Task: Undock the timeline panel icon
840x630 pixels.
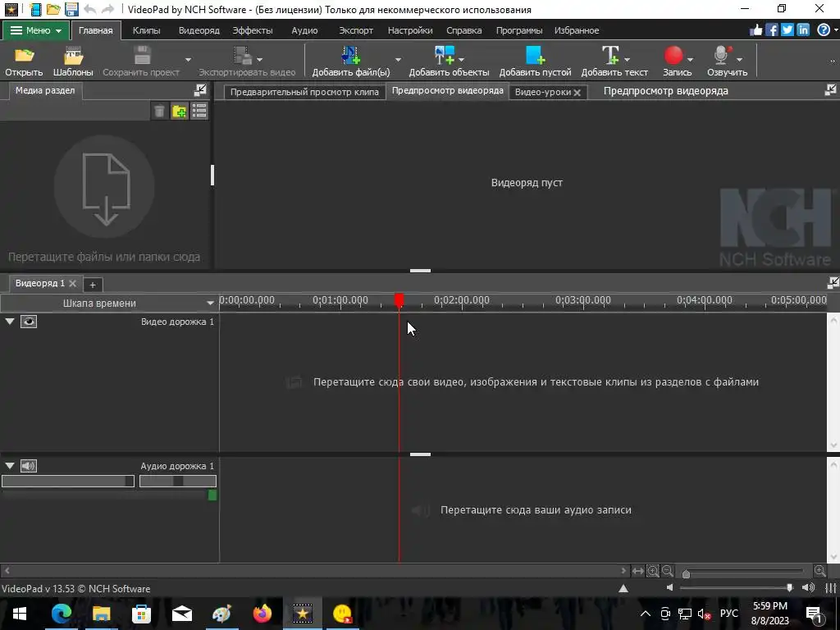Action: (x=833, y=282)
